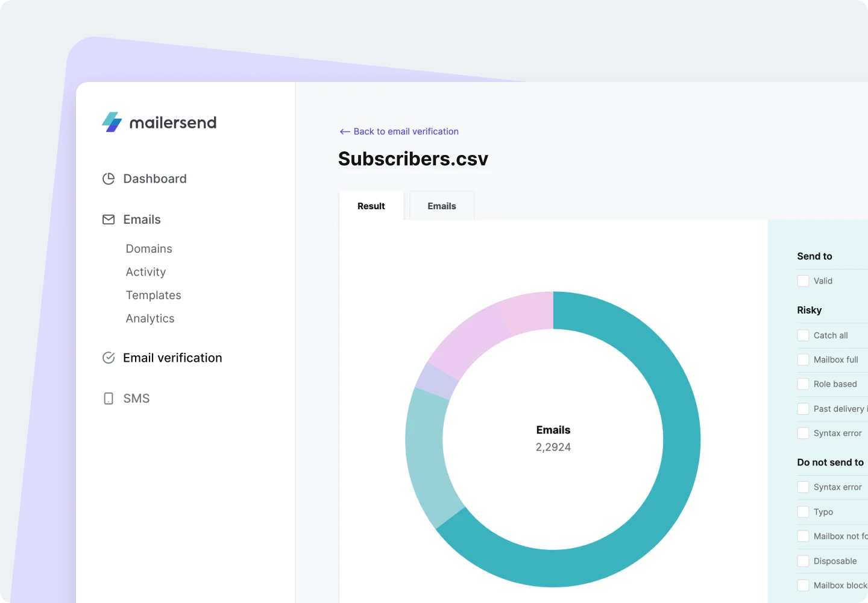Open Templates under Emails

[x=154, y=295]
